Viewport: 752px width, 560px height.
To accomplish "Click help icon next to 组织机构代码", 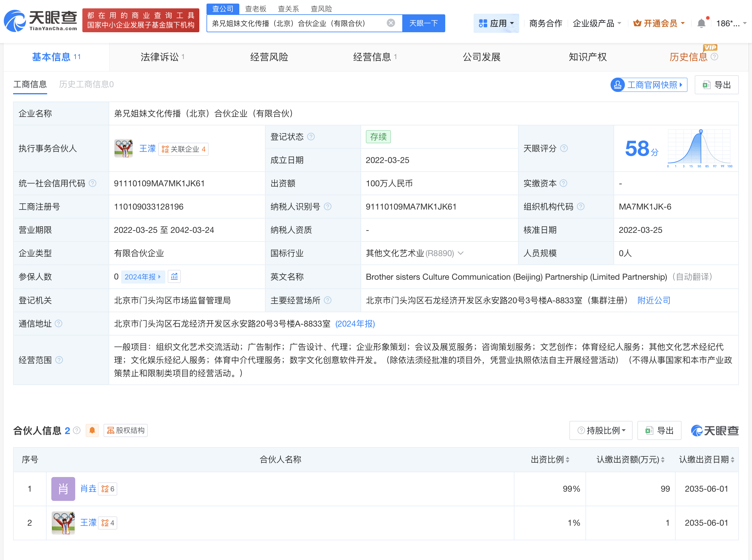I will point(580,207).
